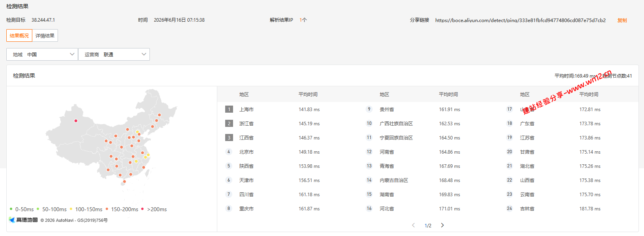The width and height of the screenshot is (644, 236).
Task: Click the 解析结果IP 1个 link
Action: pyautogui.click(x=303, y=20)
